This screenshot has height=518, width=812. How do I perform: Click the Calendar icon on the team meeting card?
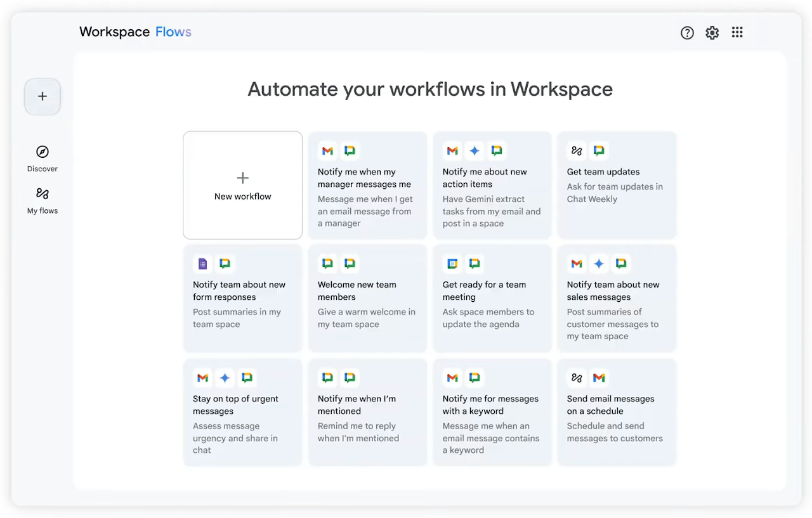pyautogui.click(x=452, y=264)
